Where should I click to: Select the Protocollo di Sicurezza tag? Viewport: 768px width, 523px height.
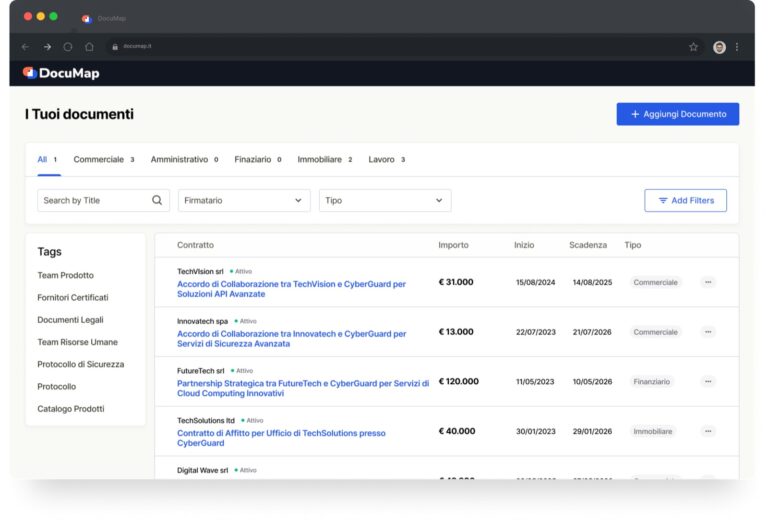(x=80, y=364)
